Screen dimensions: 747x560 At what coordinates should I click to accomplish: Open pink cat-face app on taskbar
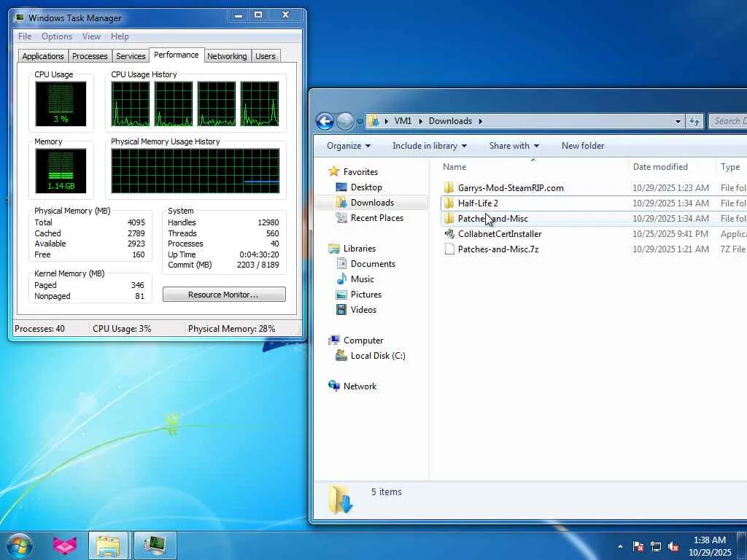pyautogui.click(x=64, y=545)
